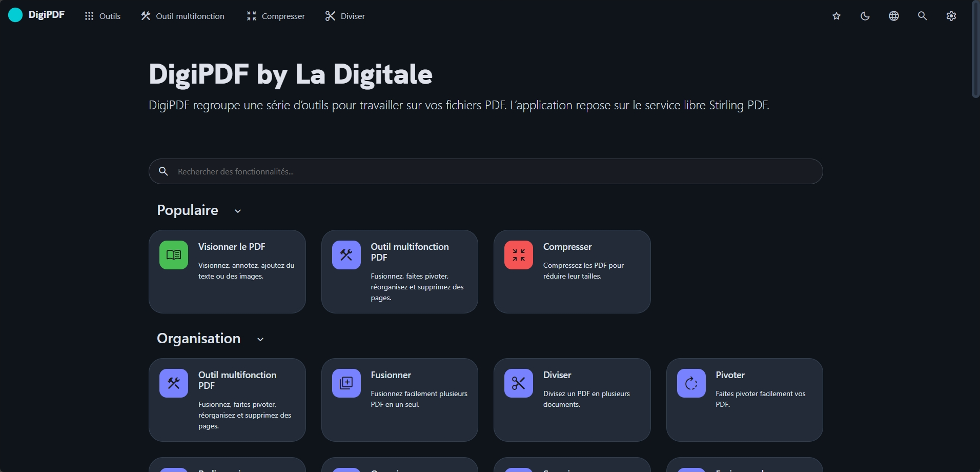980x472 pixels.
Task: Click the red Compresser card icon
Action: click(x=519, y=255)
